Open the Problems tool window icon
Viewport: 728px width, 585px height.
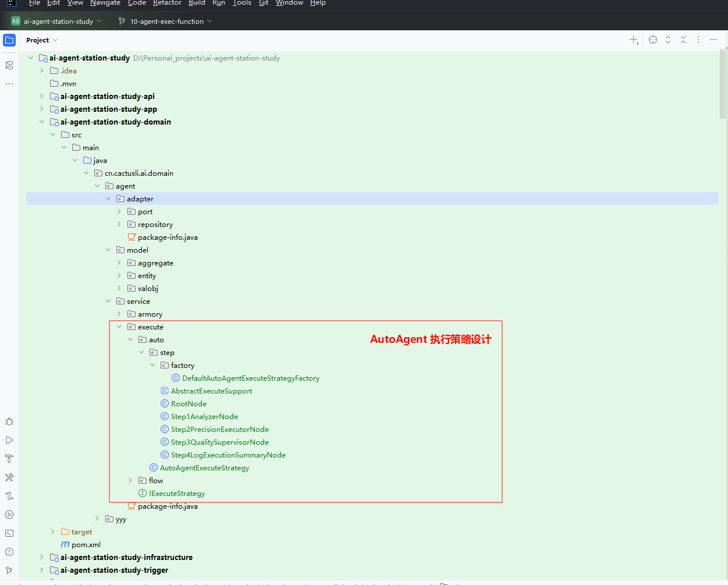[9, 552]
